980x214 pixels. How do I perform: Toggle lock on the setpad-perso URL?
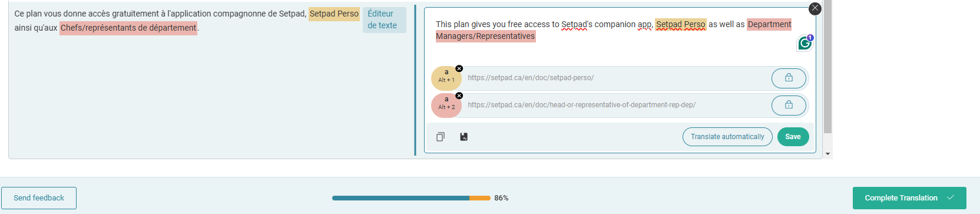coord(789,78)
